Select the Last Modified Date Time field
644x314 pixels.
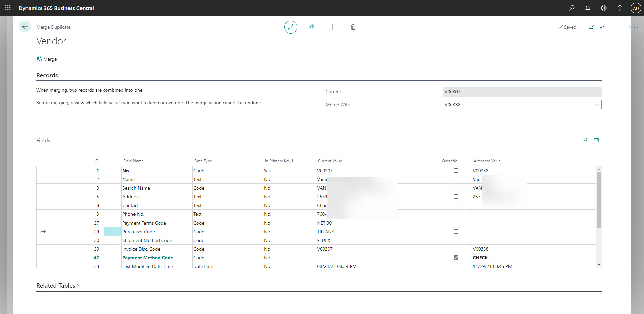pos(148,266)
